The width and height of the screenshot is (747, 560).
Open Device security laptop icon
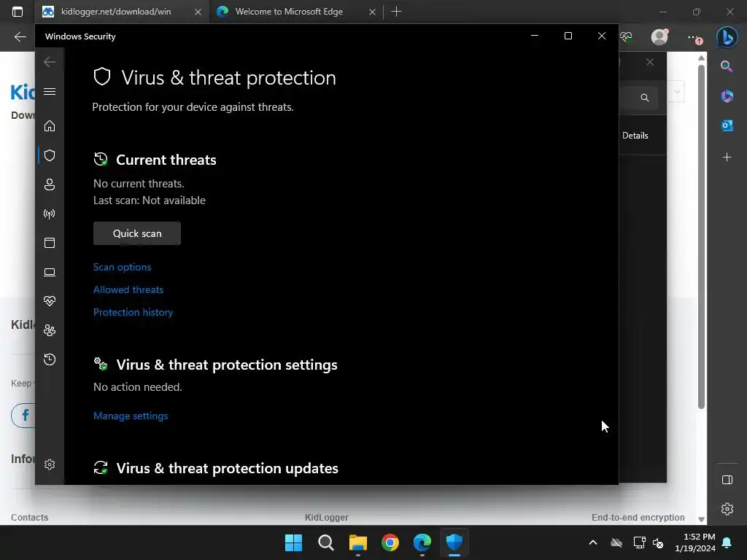(x=50, y=272)
